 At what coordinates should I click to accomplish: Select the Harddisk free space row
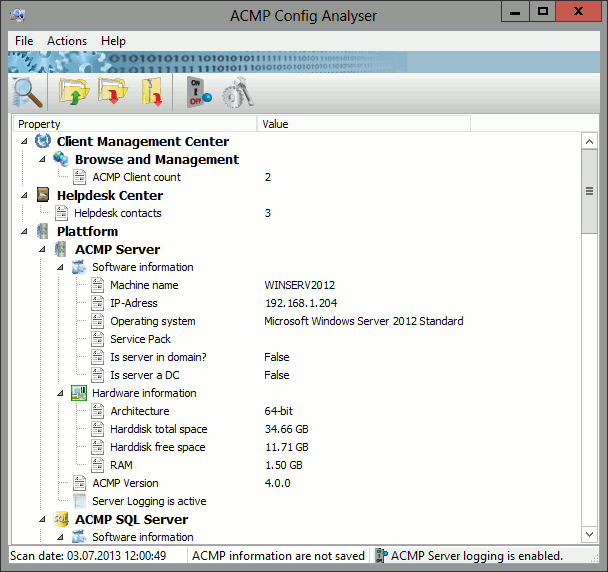tap(157, 447)
